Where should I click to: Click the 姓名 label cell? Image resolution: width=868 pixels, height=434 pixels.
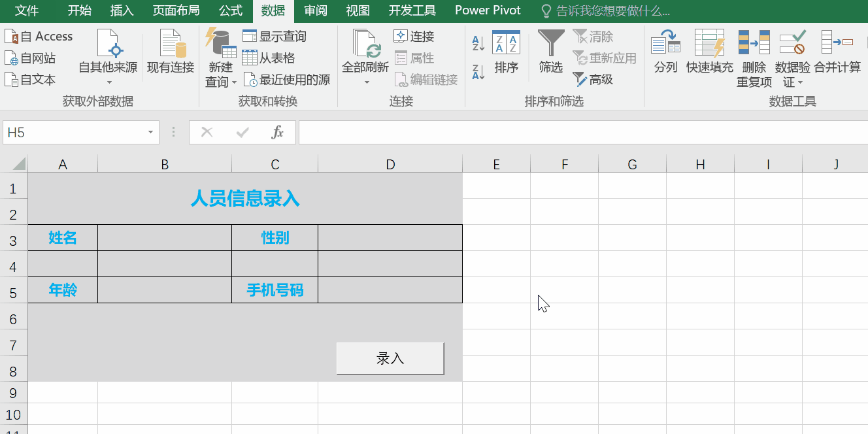pyautogui.click(x=63, y=238)
